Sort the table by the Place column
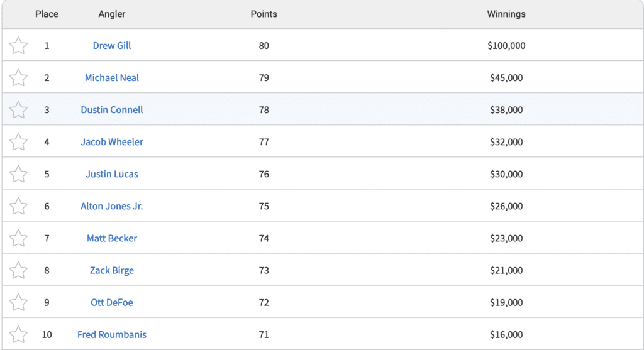Image resolution: width=644 pixels, height=350 pixels. pos(47,14)
